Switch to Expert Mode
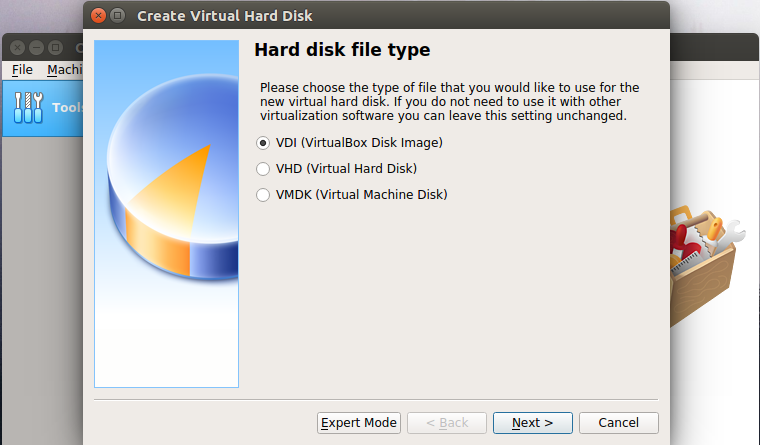760x445 pixels. (x=359, y=423)
